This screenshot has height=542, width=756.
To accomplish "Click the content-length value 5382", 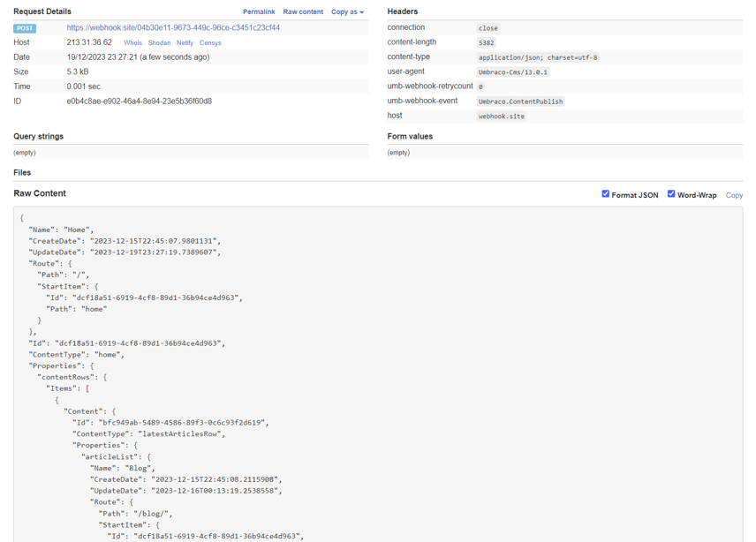I will [487, 42].
